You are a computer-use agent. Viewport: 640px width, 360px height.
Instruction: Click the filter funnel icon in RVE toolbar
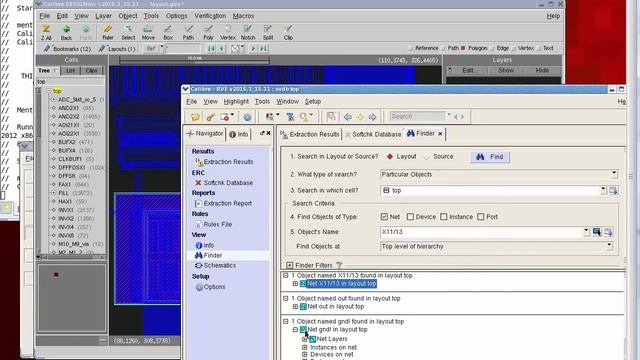290,117
